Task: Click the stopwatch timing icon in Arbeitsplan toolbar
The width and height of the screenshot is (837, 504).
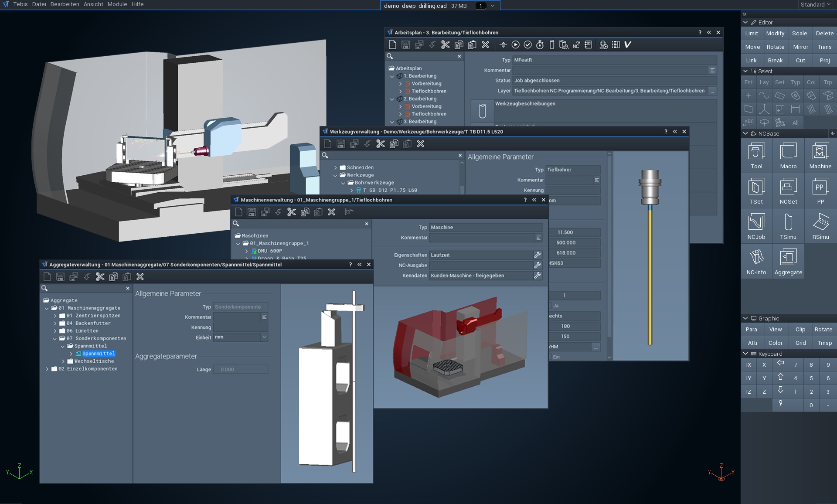Action: 539,44
